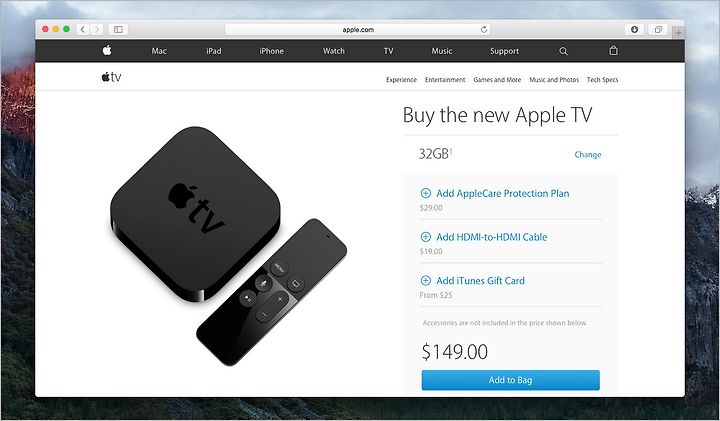Open the search magnifier icon

coord(563,51)
